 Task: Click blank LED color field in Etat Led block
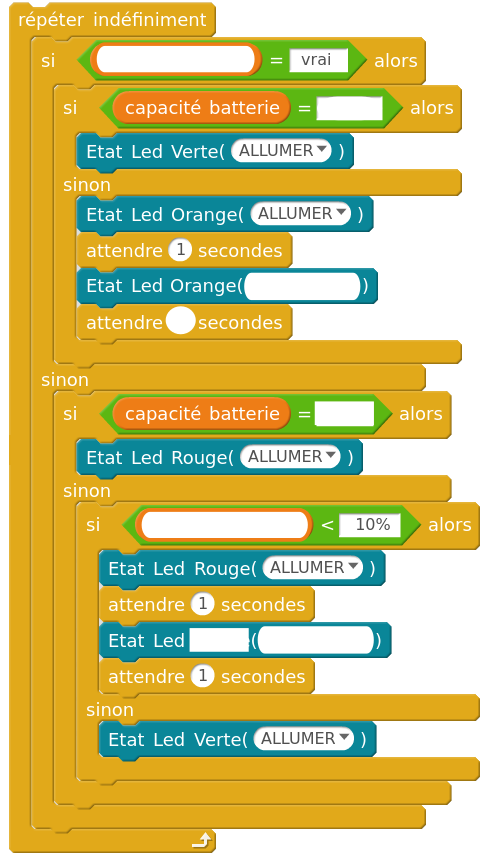[x=219, y=641]
